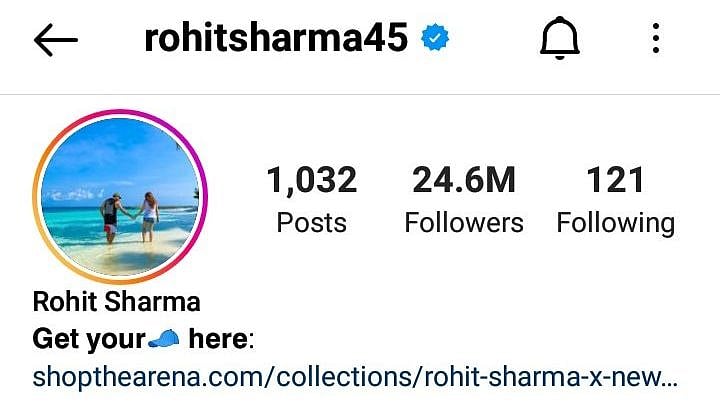Tap the 1,032 posts count
Screen dimensions: 720x405
[x=312, y=180]
